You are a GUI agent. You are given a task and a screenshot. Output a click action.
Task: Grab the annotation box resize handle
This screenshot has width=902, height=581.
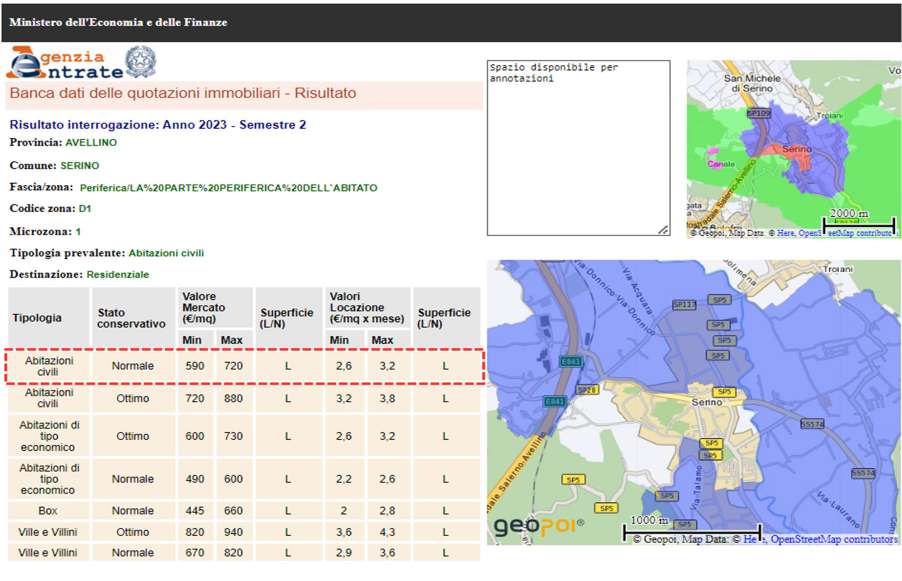[x=663, y=229]
